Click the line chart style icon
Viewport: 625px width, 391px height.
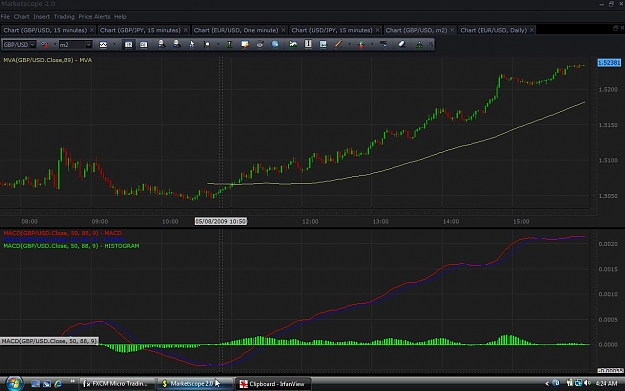pyautogui.click(x=103, y=45)
